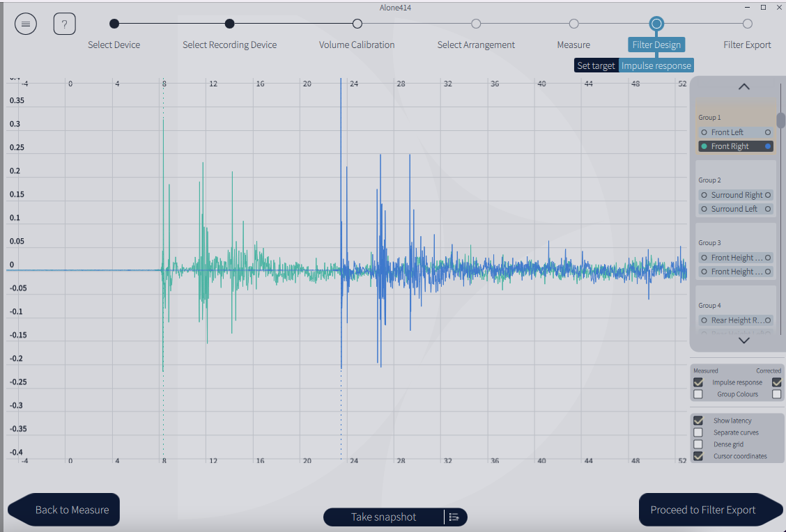Disable the Cursor coordinates checkbox
786x532 pixels.
[698, 456]
